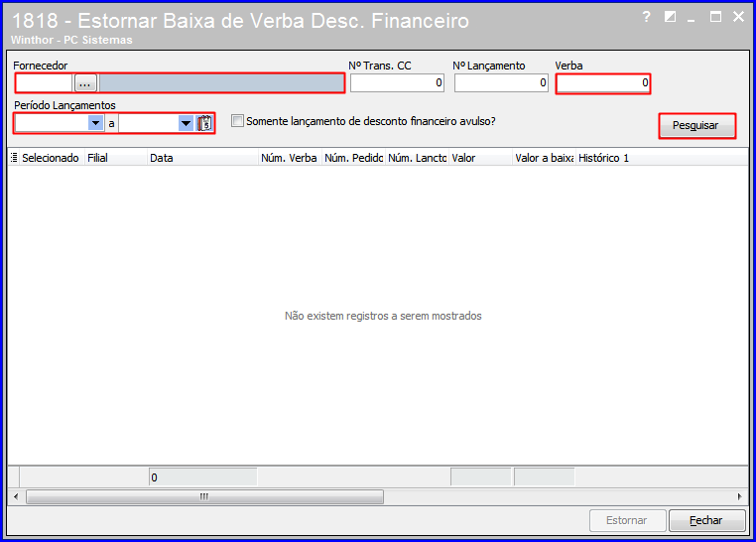The image size is (756, 542).
Task: Click the horizontal scrollbar thumb
Action: click(x=205, y=496)
